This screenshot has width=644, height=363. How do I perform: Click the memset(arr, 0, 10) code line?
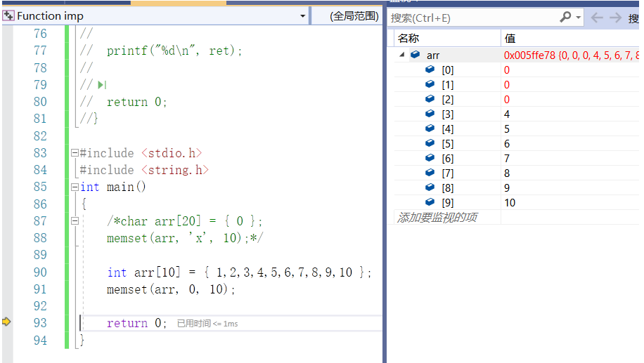[x=171, y=289]
